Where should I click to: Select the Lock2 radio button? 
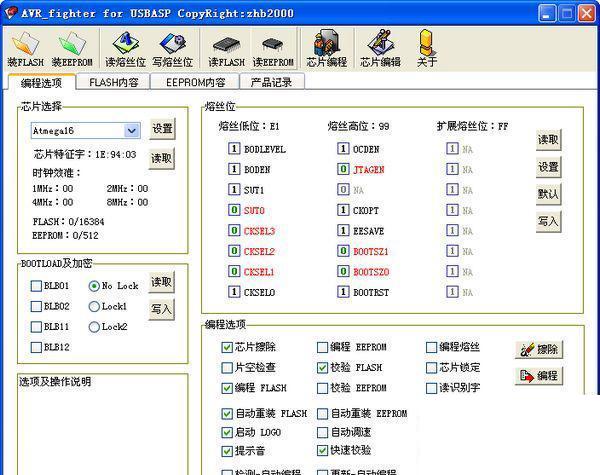tap(94, 327)
